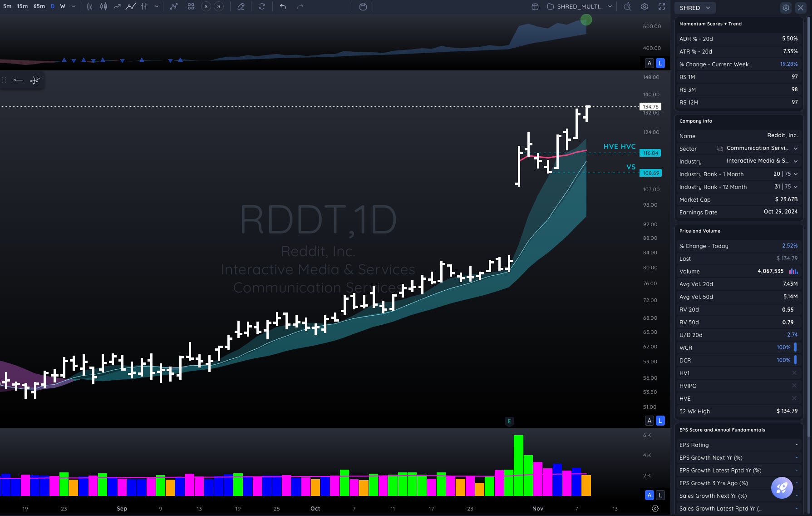Click the 108.69 price level tag

pyautogui.click(x=650, y=173)
